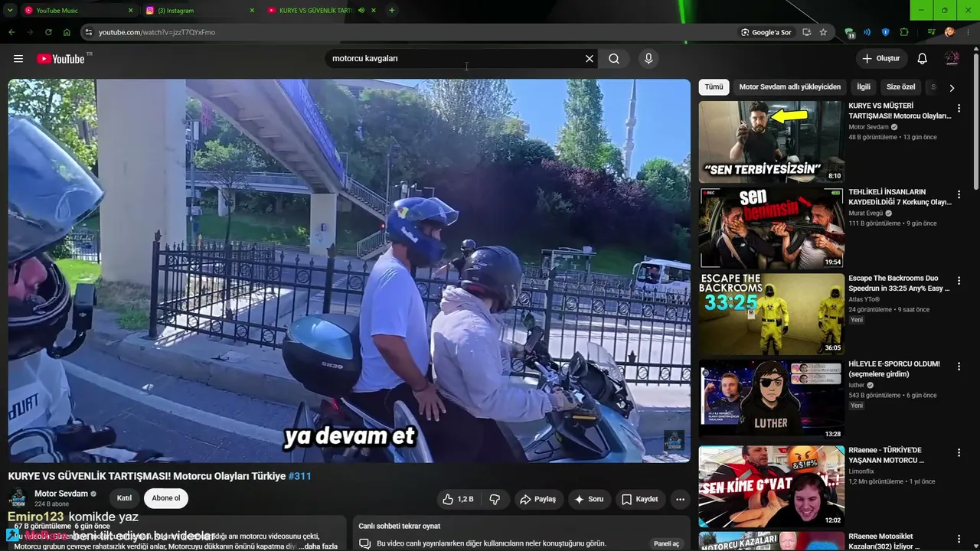This screenshot has width=980, height=551.
Task: Open Motor Sevdam channel name link
Action: pyautogui.click(x=61, y=494)
